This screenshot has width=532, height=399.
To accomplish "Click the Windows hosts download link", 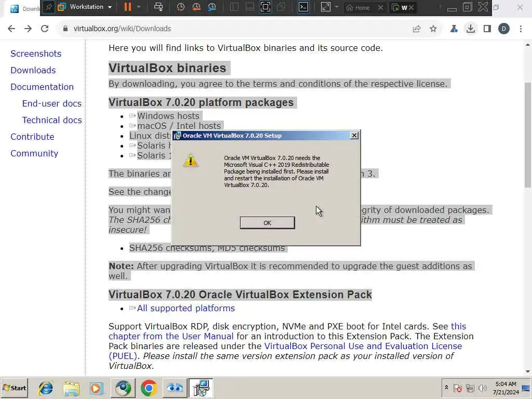I will pyautogui.click(x=168, y=116).
